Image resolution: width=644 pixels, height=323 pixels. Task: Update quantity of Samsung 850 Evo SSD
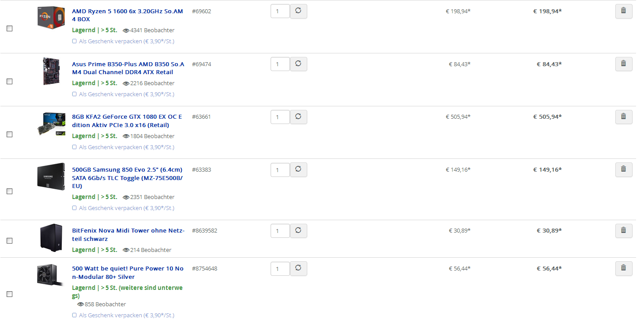pyautogui.click(x=298, y=169)
